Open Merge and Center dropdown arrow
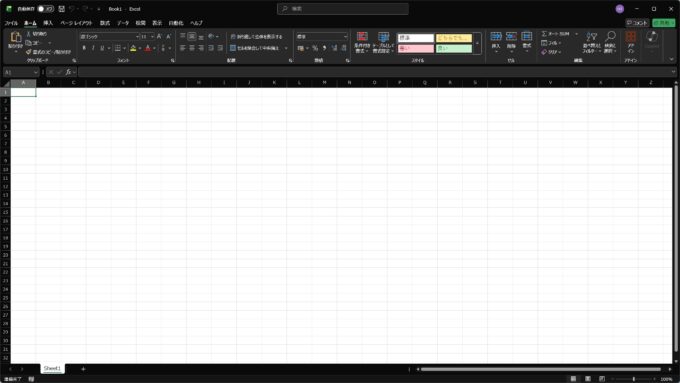 (x=286, y=48)
